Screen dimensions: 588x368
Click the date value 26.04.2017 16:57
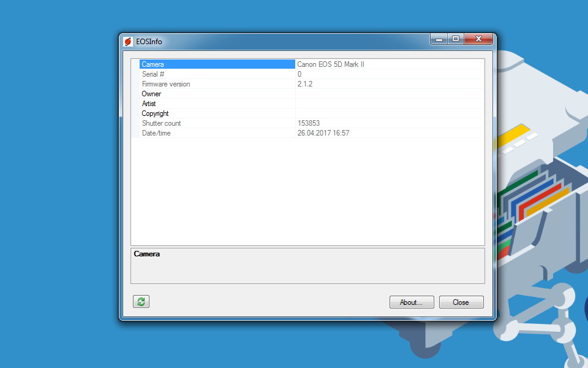click(x=323, y=133)
